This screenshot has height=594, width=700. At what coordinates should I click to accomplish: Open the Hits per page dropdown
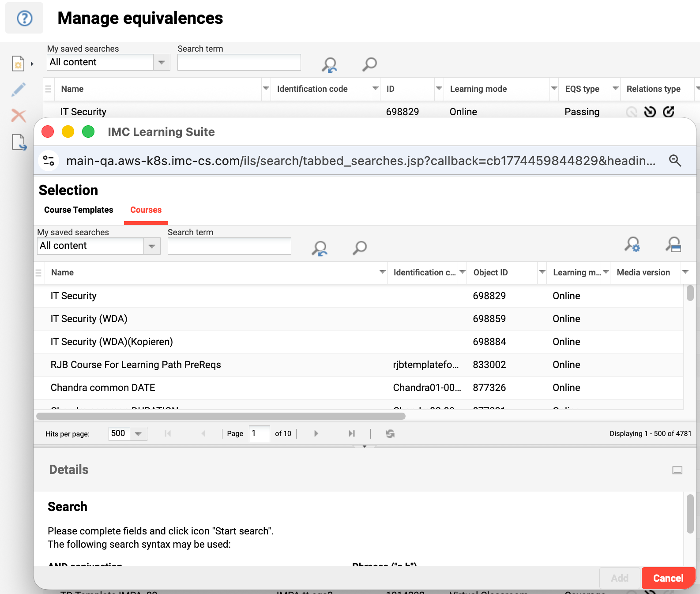click(138, 434)
